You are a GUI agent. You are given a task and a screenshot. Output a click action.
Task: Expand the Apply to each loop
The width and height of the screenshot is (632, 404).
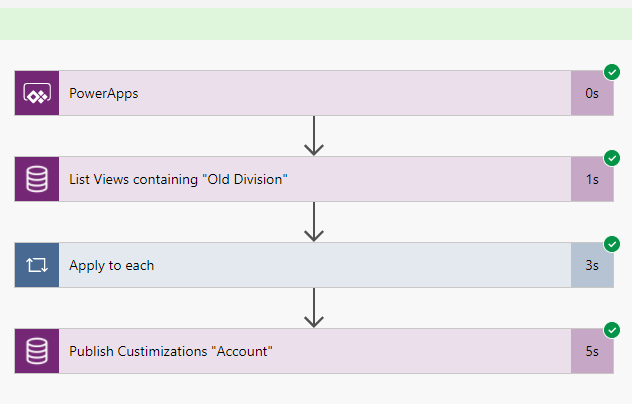[300, 266]
